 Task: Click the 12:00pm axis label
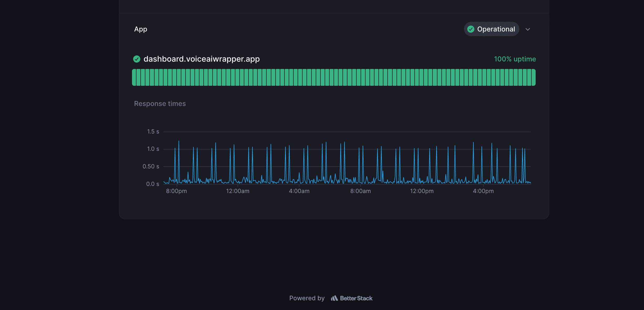point(422,191)
